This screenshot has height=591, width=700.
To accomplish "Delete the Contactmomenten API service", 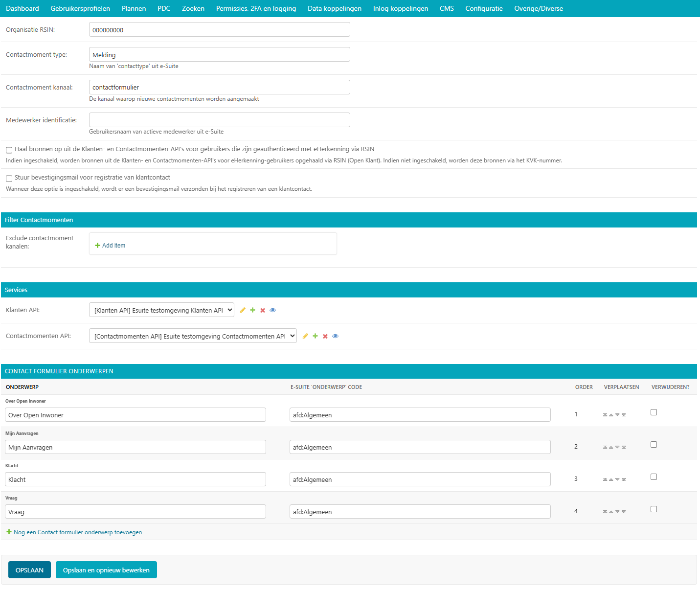I will click(325, 336).
